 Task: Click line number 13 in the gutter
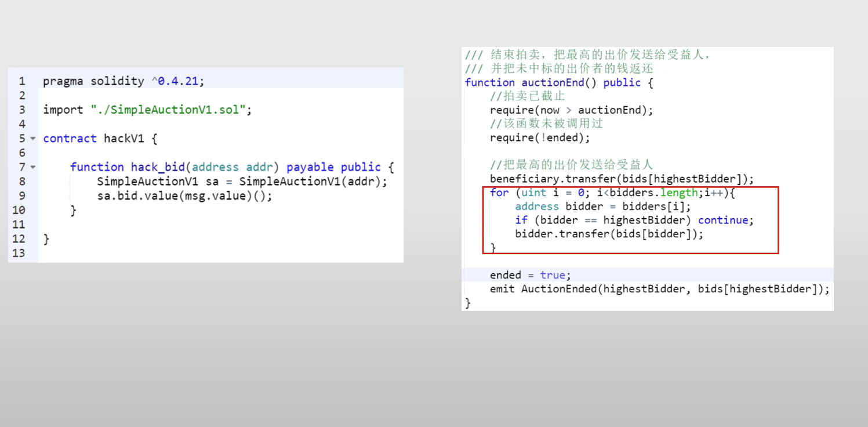19,253
